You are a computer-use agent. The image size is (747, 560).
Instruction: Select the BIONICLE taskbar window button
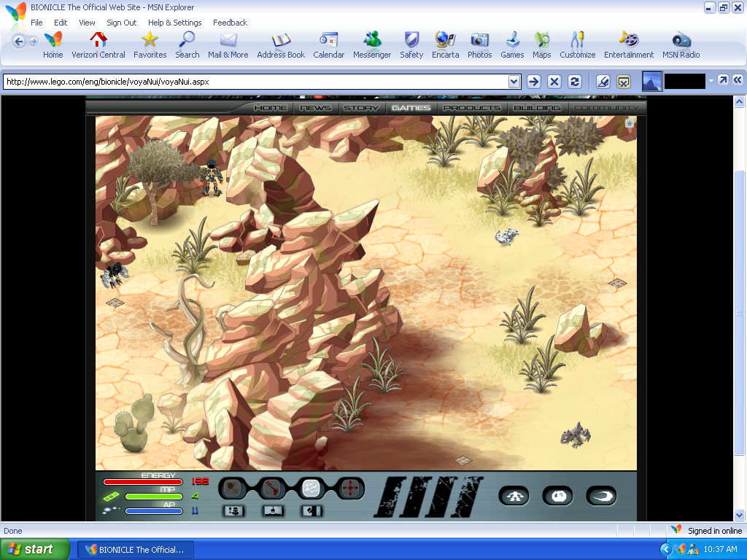[x=135, y=550]
